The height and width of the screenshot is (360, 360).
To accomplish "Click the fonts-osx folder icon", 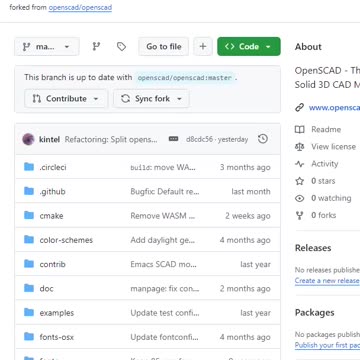I will pos(29,337).
